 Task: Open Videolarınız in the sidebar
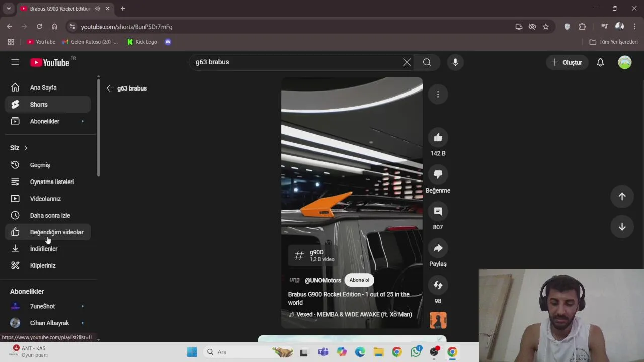pyautogui.click(x=48, y=199)
